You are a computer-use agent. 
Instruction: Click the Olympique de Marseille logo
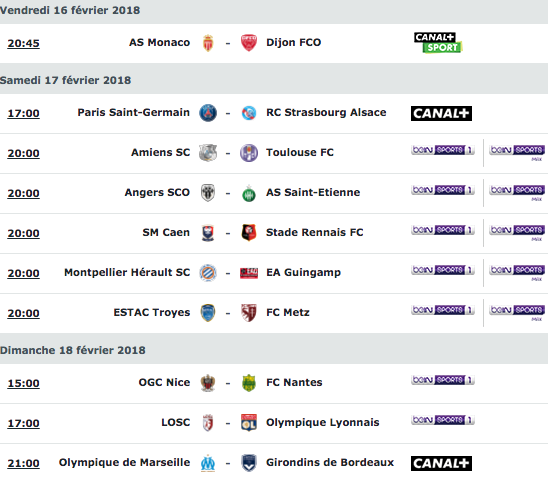click(208, 463)
